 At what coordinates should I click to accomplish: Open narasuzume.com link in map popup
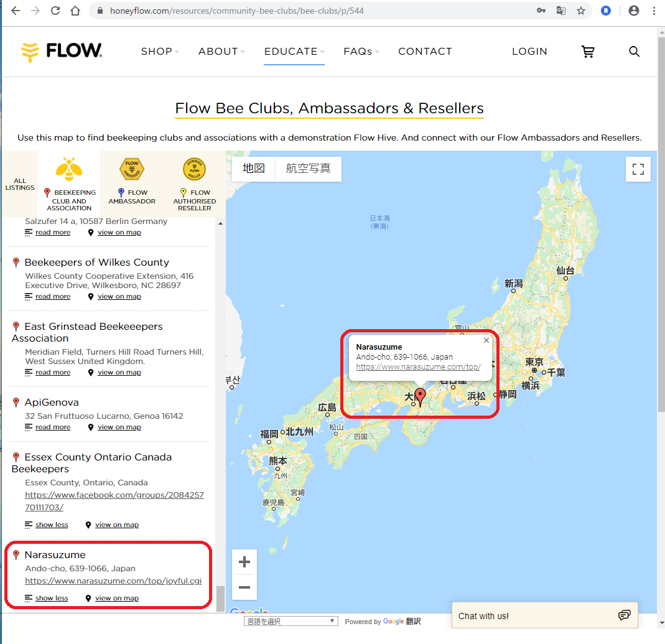tap(418, 366)
